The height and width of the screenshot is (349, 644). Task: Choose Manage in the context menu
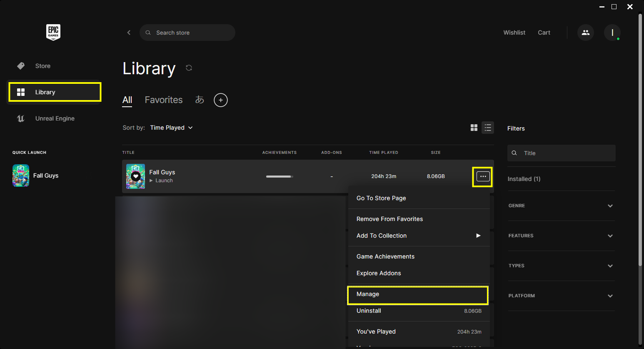418,295
